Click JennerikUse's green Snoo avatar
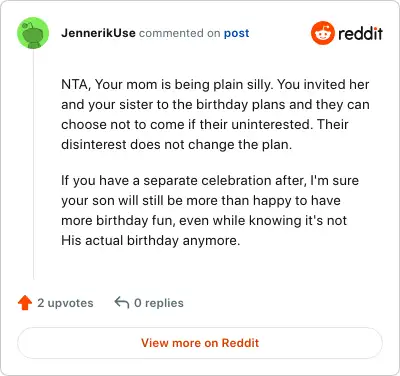This screenshot has height=376, width=400. (33, 33)
